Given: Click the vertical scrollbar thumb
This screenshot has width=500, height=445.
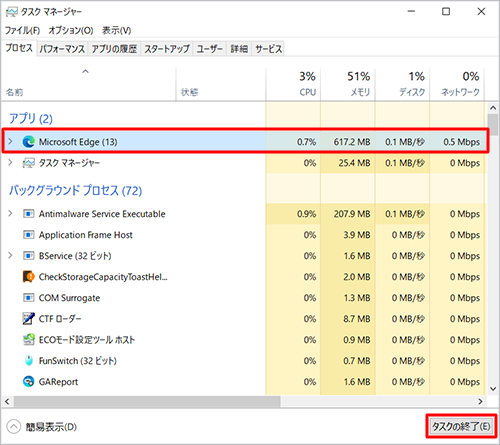Looking at the screenshot, I should point(493,125).
